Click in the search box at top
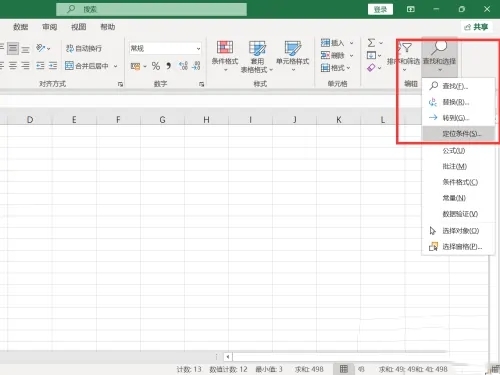The width and height of the screenshot is (500, 375). coord(151,9)
